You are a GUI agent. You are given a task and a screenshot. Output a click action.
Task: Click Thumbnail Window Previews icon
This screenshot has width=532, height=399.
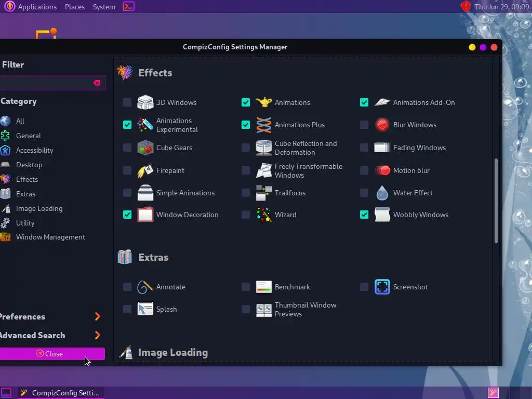(x=263, y=310)
